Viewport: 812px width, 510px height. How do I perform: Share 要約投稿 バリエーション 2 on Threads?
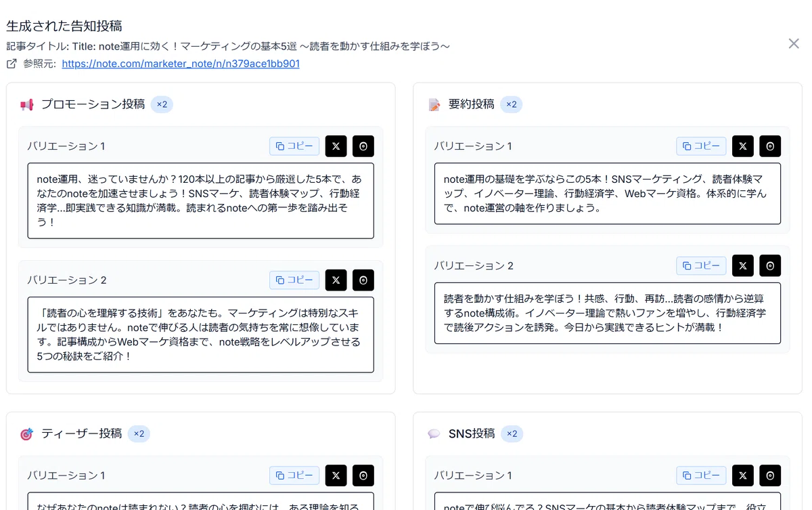770,265
